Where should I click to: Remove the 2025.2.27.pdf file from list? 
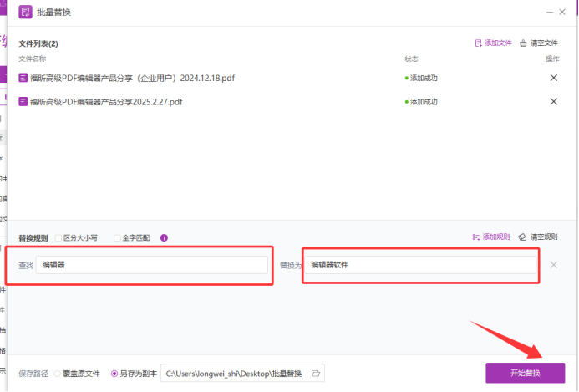554,102
